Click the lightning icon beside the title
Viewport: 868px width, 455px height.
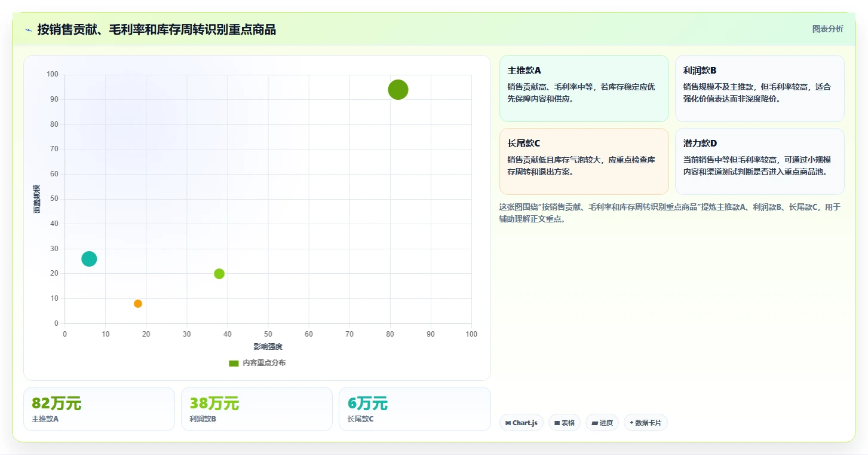tap(28, 30)
